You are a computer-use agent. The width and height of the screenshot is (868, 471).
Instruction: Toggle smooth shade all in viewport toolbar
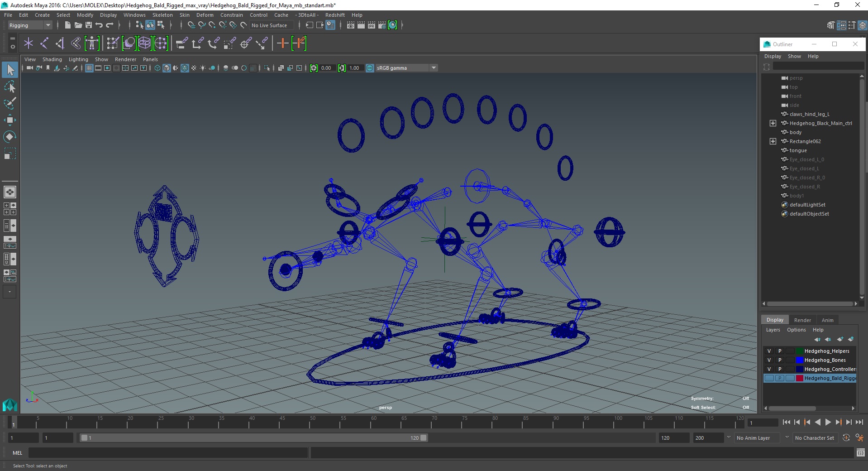click(x=167, y=68)
